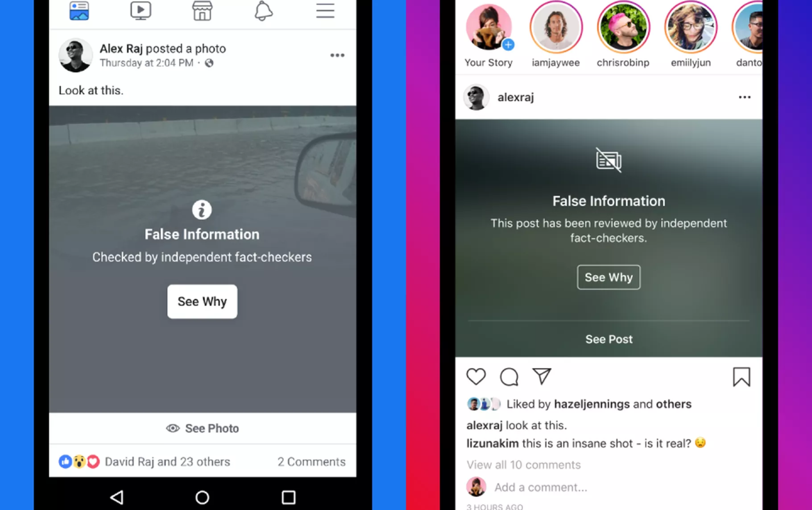Click the Facebook hamburger menu icon

click(325, 10)
